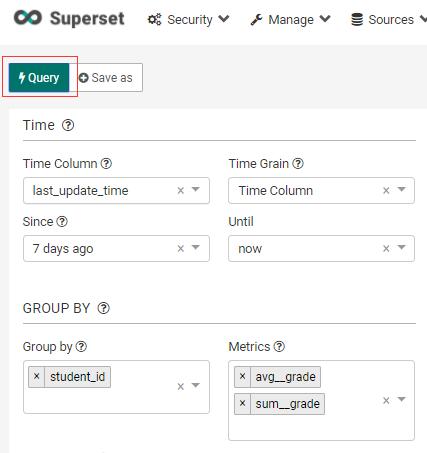
Task: Expand the Group by dropdown arrow
Action: [196, 385]
